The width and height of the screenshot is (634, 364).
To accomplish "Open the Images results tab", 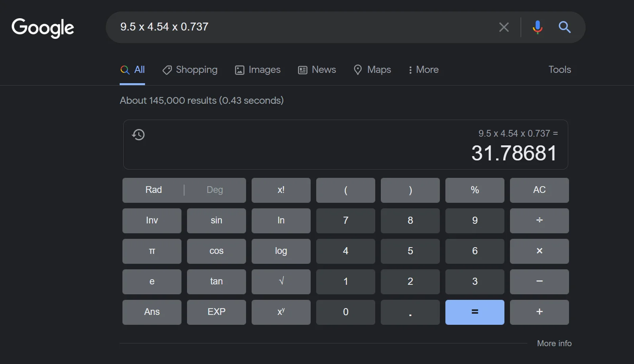I will pyautogui.click(x=258, y=70).
